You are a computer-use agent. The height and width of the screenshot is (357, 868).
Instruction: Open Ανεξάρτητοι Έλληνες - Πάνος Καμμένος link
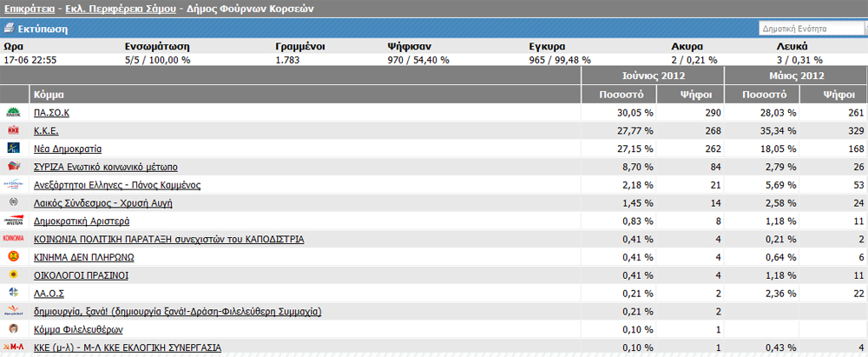116,185
